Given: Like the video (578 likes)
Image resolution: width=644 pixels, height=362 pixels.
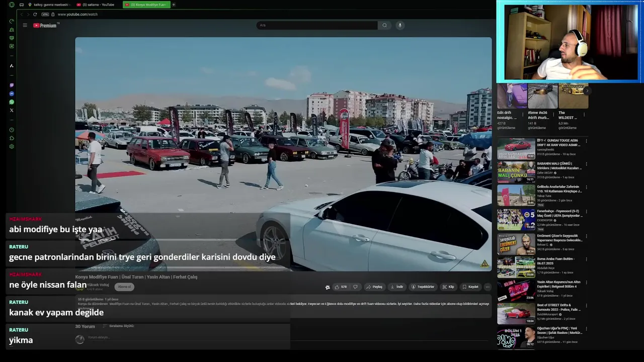Looking at the screenshot, I should (x=341, y=287).
